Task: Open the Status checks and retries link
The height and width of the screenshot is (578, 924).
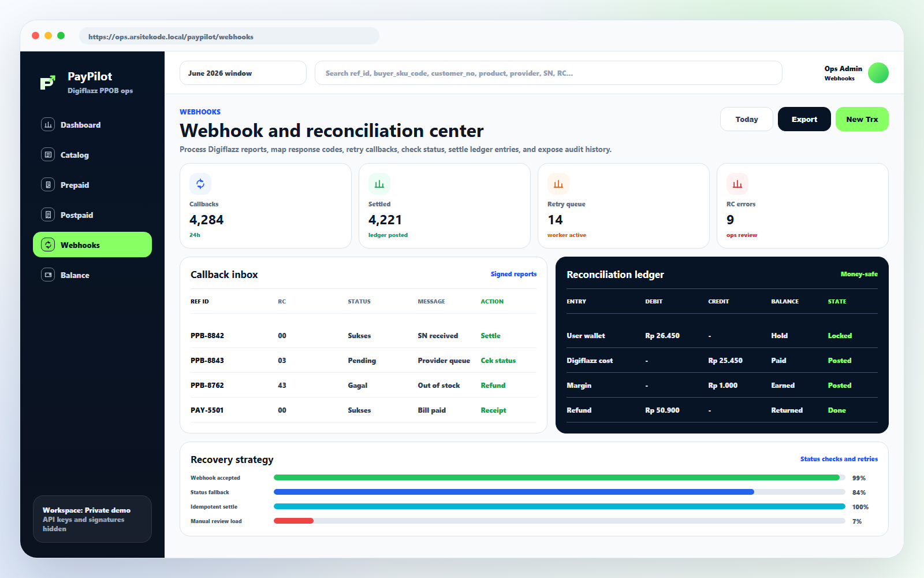Action: pyautogui.click(x=839, y=459)
